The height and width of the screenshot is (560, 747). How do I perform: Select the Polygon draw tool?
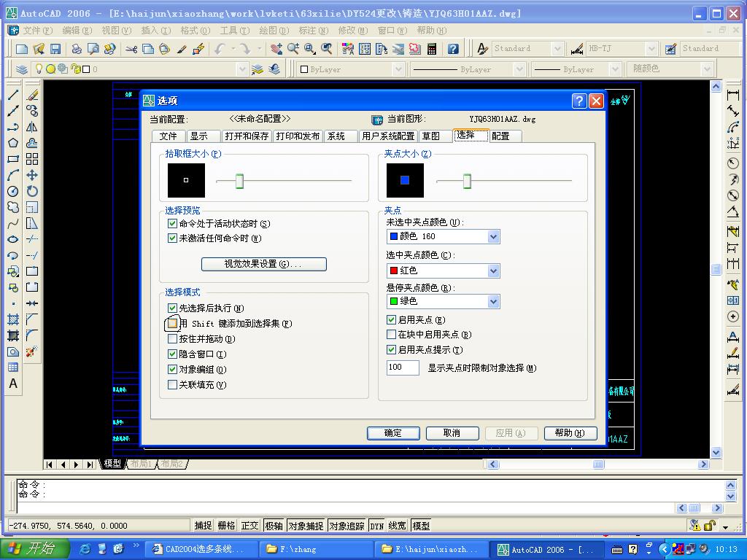(x=13, y=143)
